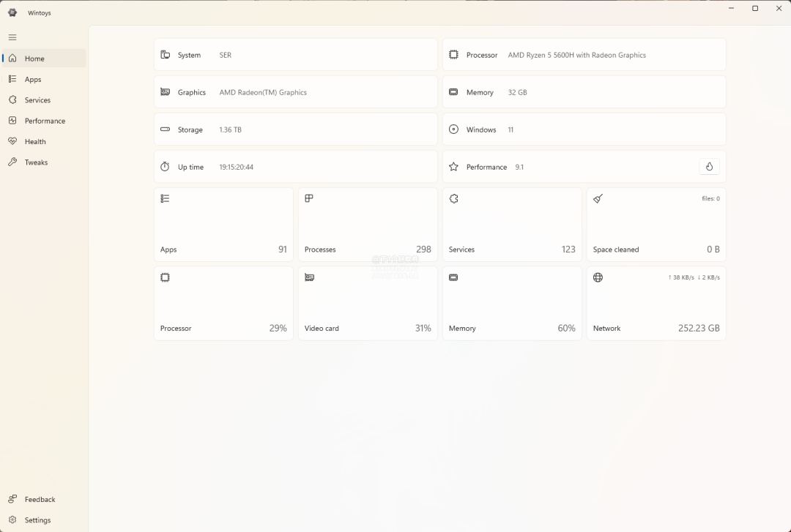Open Feedback from the sidebar
The width and height of the screenshot is (791, 532).
45,499
